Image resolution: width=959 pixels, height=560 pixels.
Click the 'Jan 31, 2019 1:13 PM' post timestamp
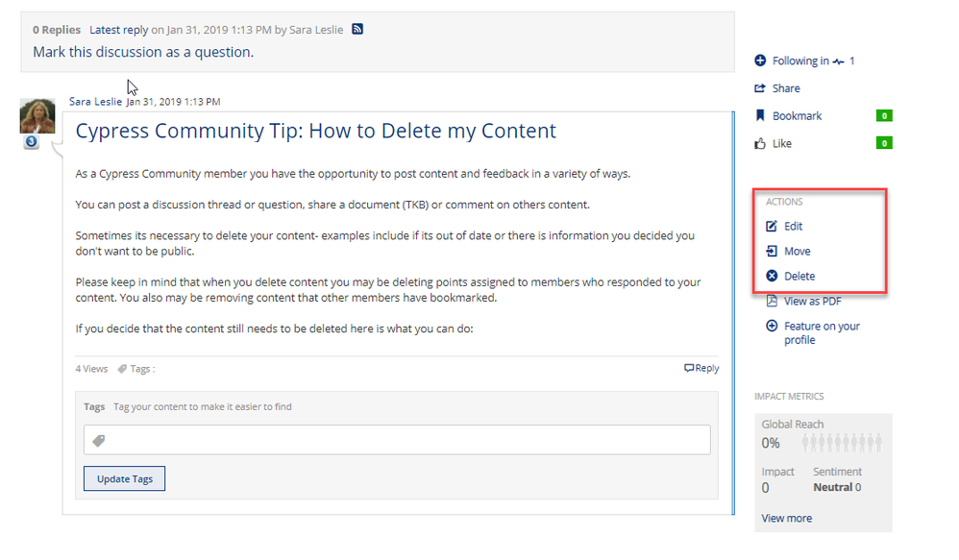173,102
